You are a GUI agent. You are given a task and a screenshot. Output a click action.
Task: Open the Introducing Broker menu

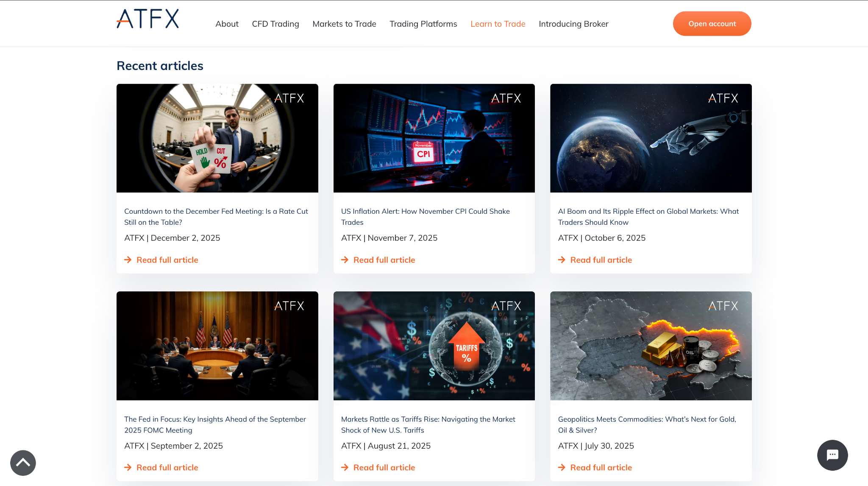[573, 24]
